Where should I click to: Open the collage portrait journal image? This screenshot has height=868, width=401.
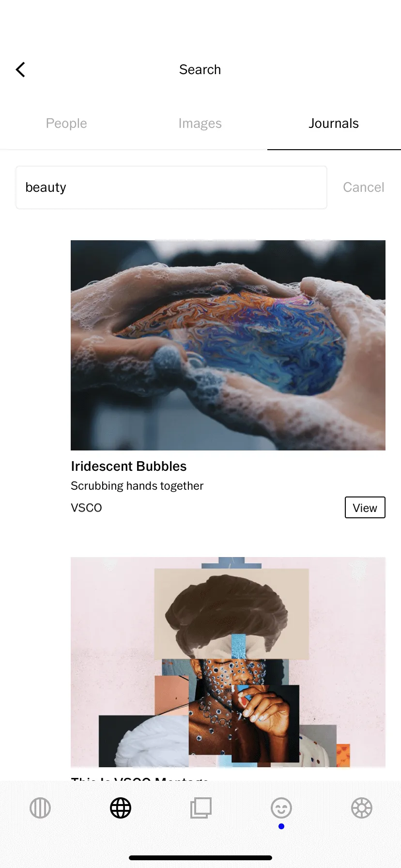pyautogui.click(x=228, y=662)
